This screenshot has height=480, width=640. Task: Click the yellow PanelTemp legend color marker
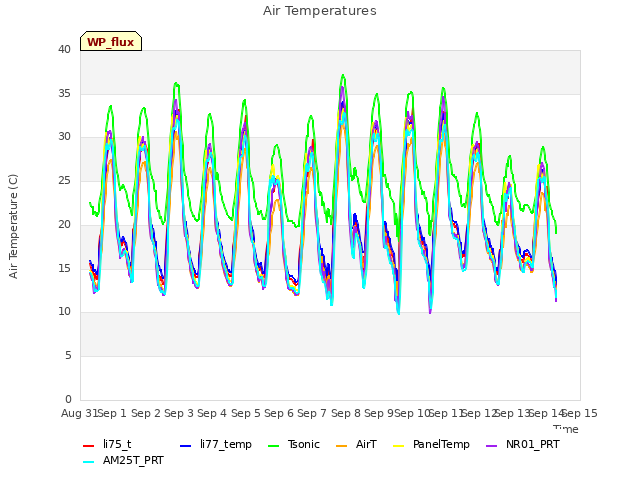(x=399, y=446)
